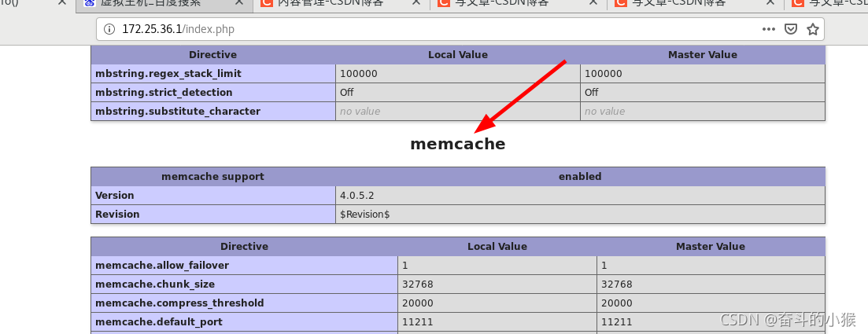
Task: Click the 'enabled' header cell
Action: (x=580, y=176)
